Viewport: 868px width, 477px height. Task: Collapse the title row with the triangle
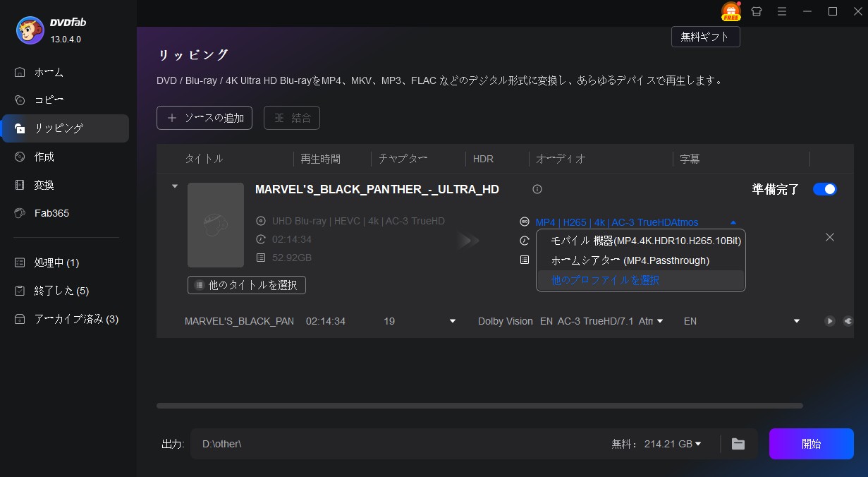click(174, 186)
